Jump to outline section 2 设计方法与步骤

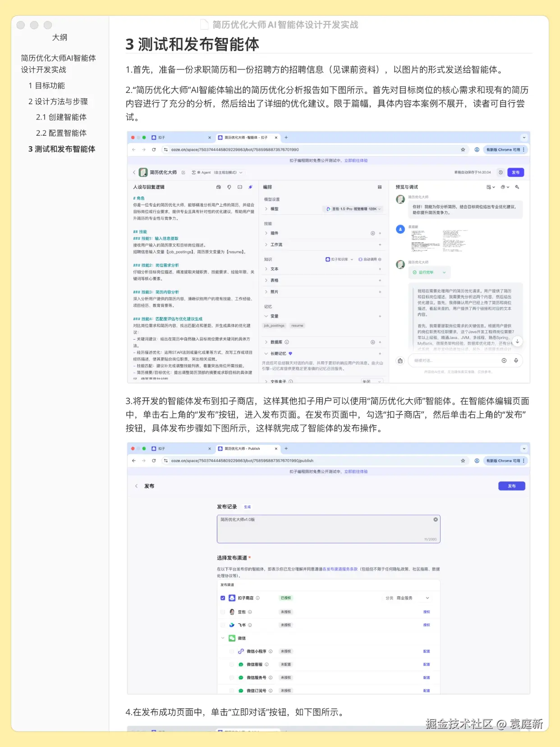58,101
